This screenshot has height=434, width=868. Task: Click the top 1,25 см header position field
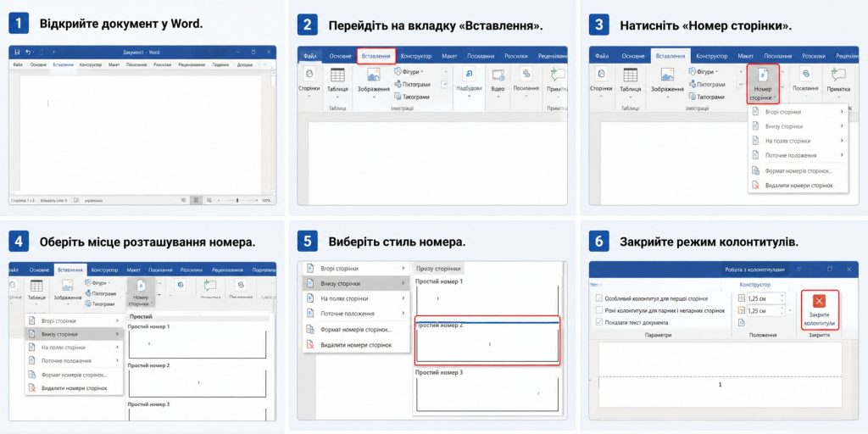tap(766, 298)
